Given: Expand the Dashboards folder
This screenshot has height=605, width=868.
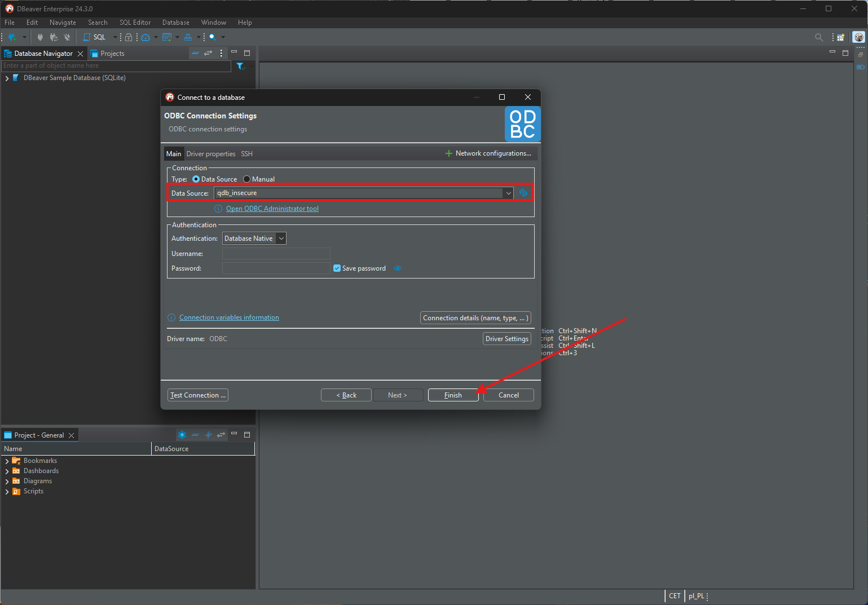Looking at the screenshot, I should [x=7, y=471].
